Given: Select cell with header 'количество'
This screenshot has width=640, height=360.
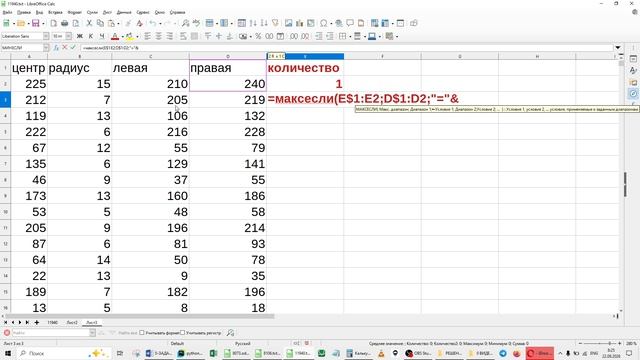Looking at the screenshot, I should (305, 68).
